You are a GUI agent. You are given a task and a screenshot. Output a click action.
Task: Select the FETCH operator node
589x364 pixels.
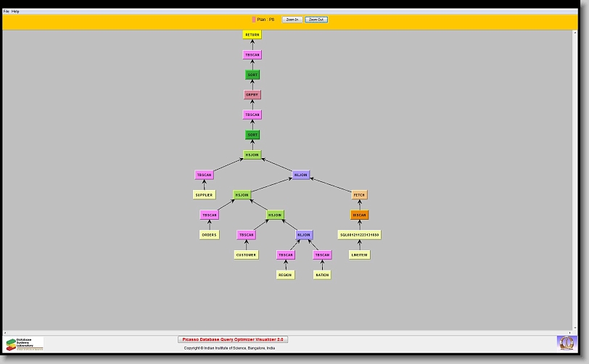tap(359, 195)
